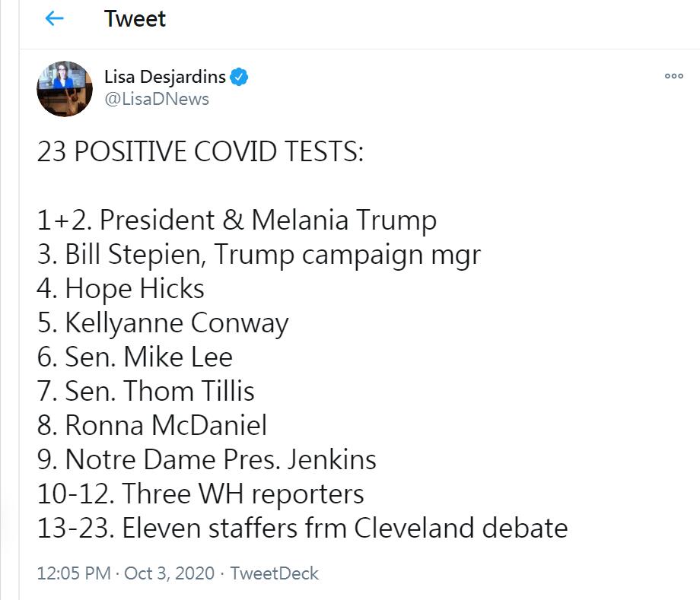The width and height of the screenshot is (700, 600).
Task: Click the TweetDeck source label
Action: pos(274,573)
